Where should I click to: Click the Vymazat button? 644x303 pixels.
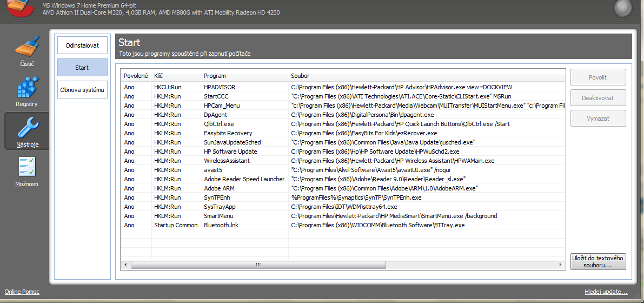[597, 118]
